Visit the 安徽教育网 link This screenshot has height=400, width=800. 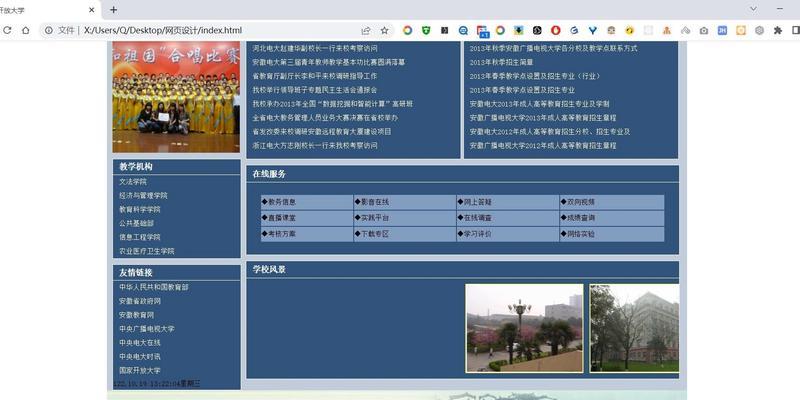tap(136, 315)
